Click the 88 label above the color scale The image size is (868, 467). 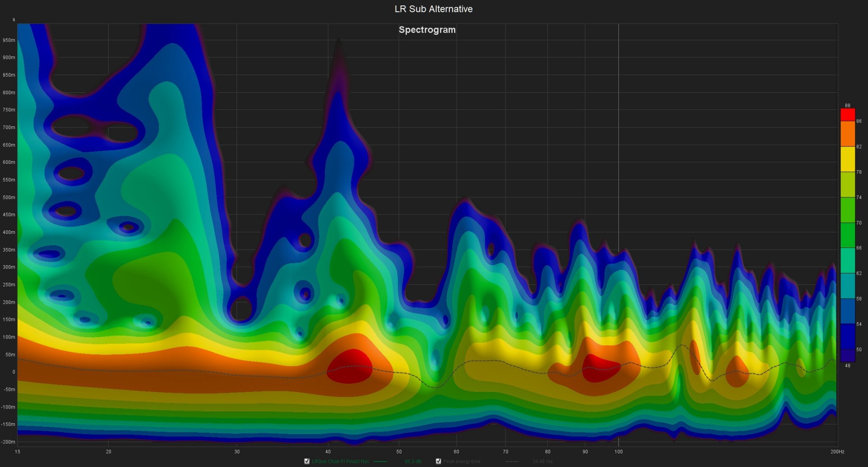tap(847, 105)
